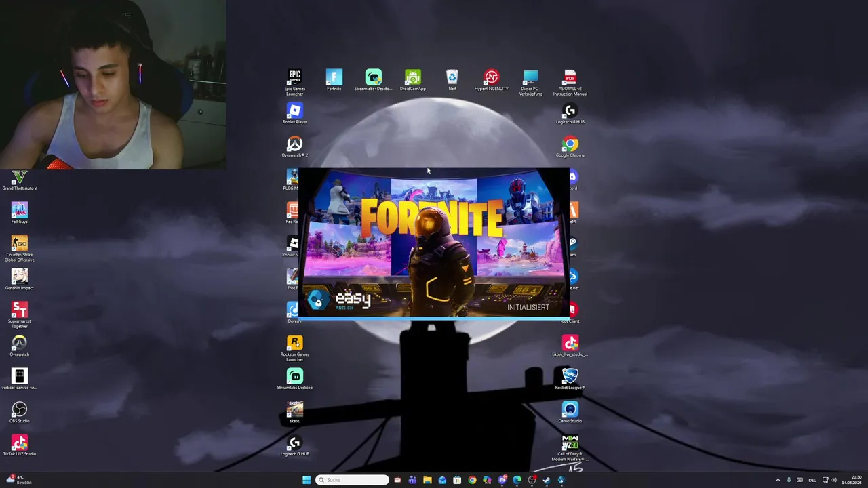The height and width of the screenshot is (488, 868).
Task: Launch Genshin Impact from the desktop
Action: (19, 279)
